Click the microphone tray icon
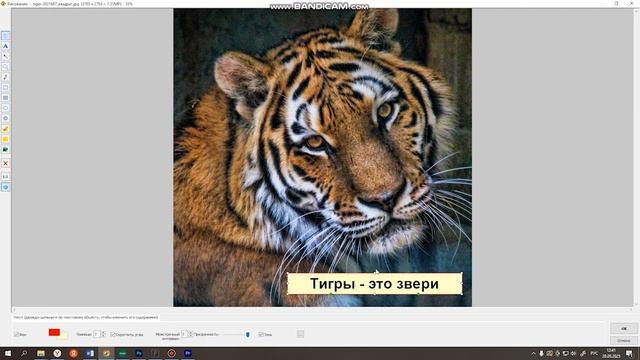640x360 pixels. coord(541,353)
